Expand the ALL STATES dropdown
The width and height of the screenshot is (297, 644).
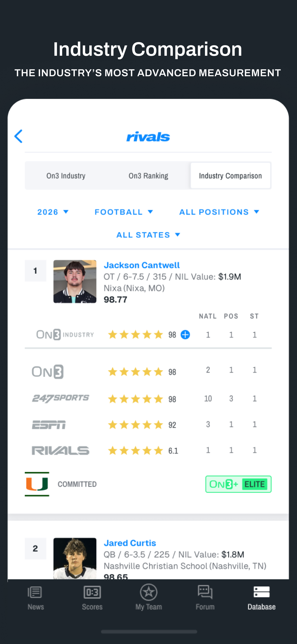point(148,235)
